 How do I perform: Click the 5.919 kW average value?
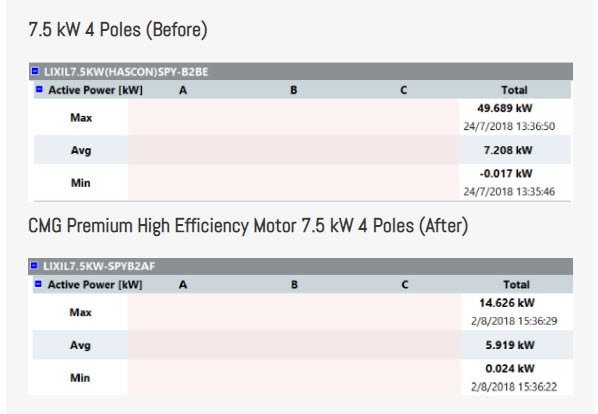click(x=510, y=345)
